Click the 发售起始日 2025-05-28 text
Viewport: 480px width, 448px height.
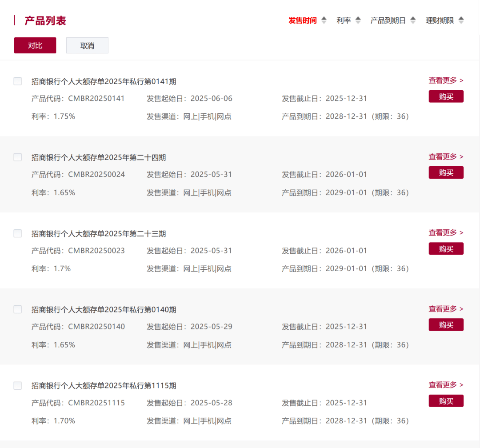click(189, 403)
